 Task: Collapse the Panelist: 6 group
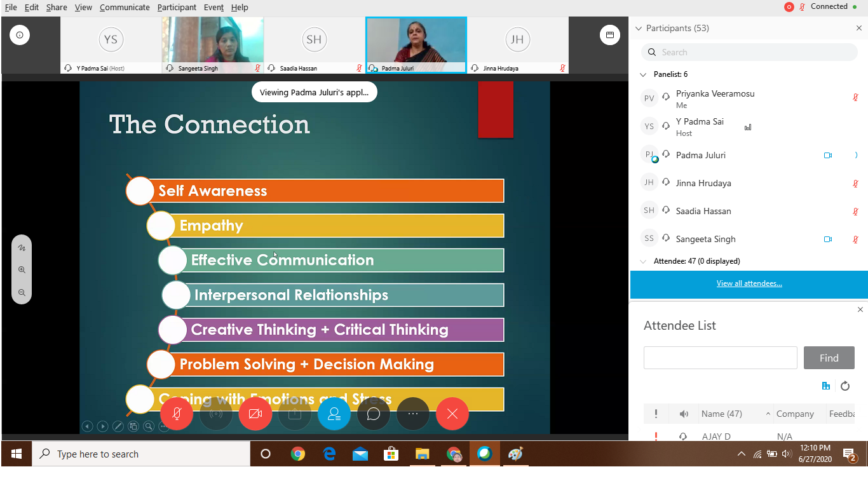(x=643, y=74)
